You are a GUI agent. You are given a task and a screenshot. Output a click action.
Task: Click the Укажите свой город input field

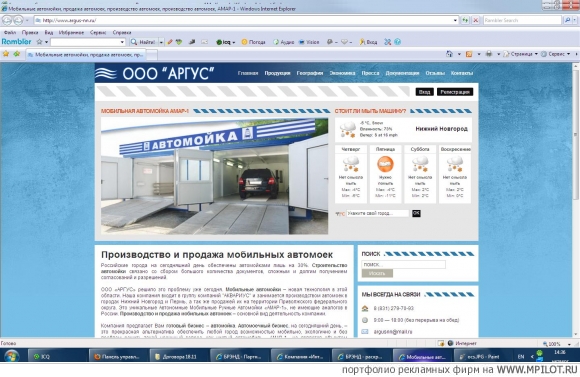378,213
